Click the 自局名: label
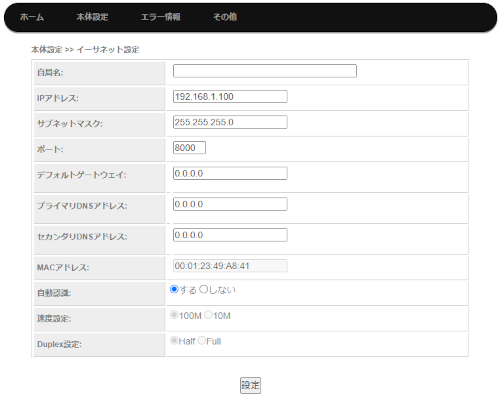This screenshot has width=500, height=397. (50, 73)
